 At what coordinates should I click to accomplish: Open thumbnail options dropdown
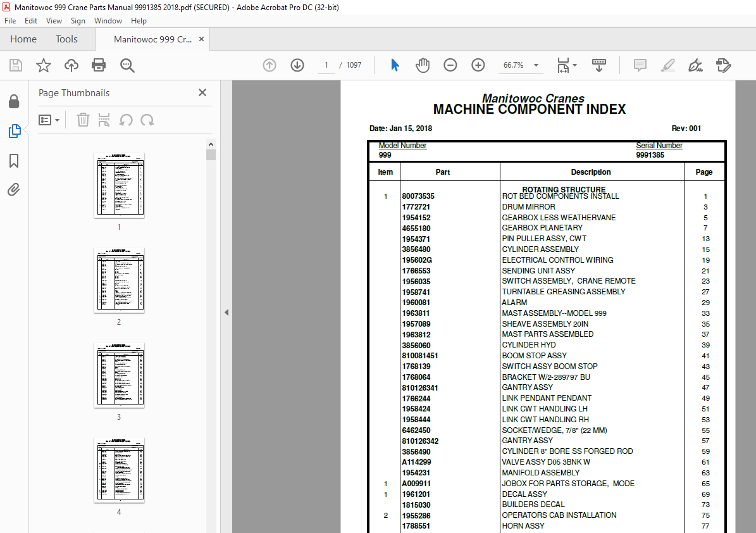tap(49, 120)
